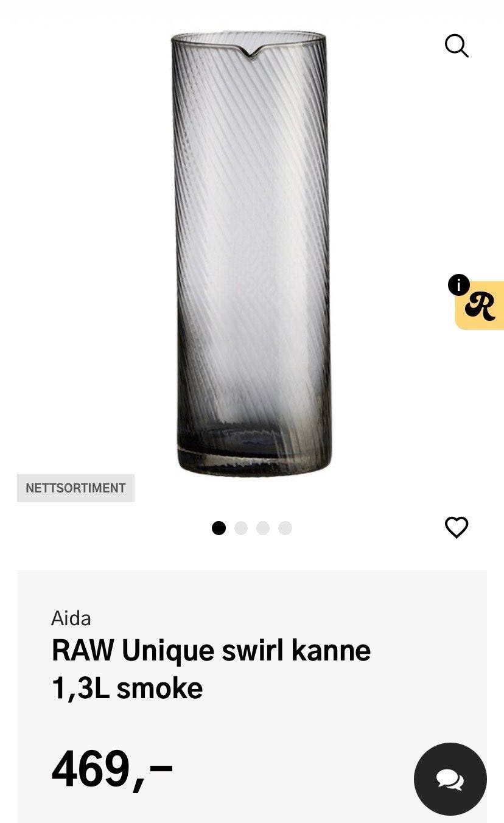The height and width of the screenshot is (823, 504).
Task: Select the RAW Unique swirl kanne title
Action: pos(211,651)
